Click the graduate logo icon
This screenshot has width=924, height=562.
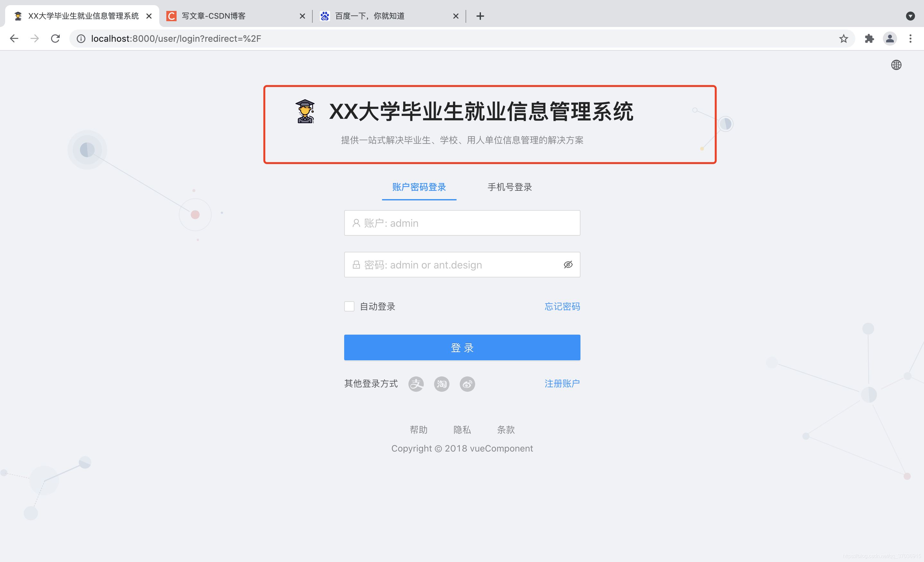pyautogui.click(x=305, y=111)
